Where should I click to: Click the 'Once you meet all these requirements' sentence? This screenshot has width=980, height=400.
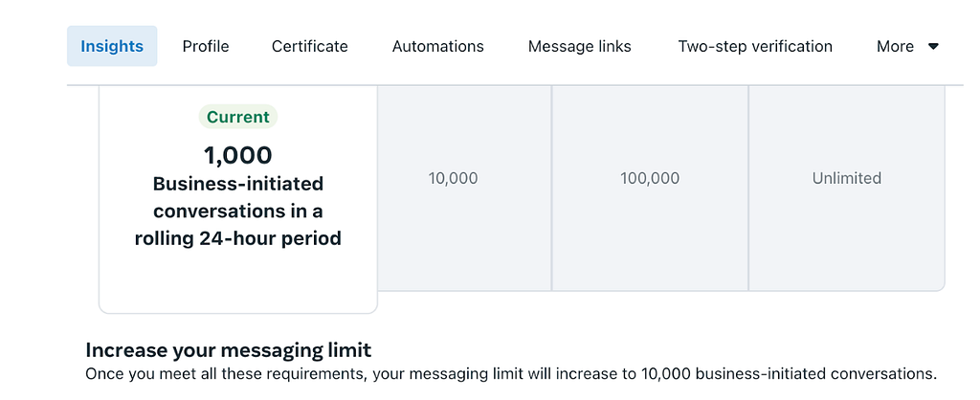(x=511, y=374)
